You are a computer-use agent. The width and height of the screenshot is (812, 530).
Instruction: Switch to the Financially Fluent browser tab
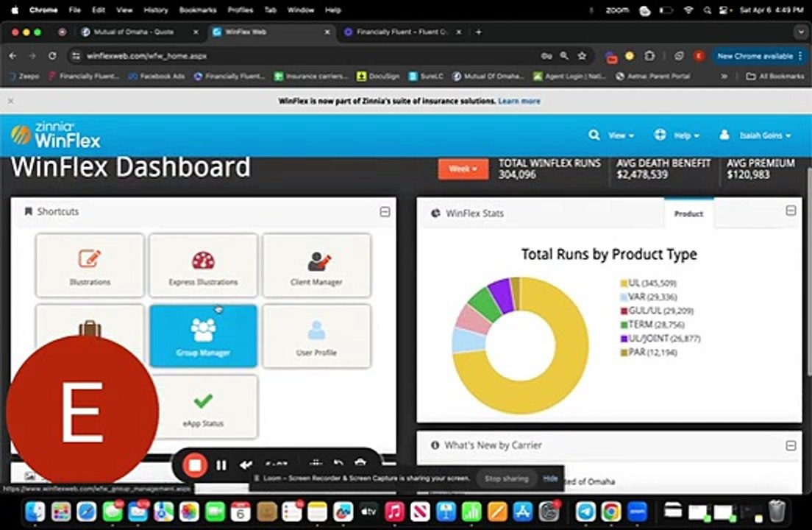tap(402, 32)
